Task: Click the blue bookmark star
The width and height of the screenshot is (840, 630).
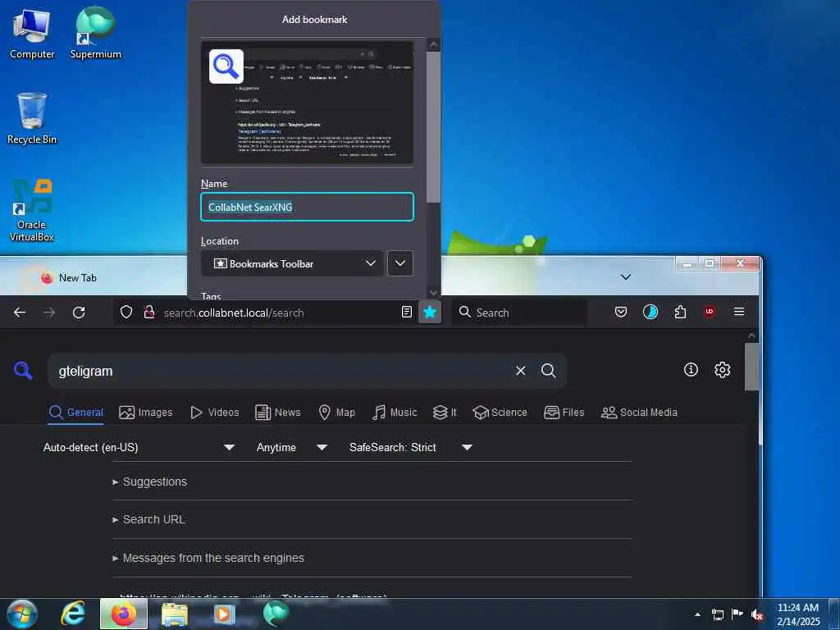Action: (x=430, y=312)
